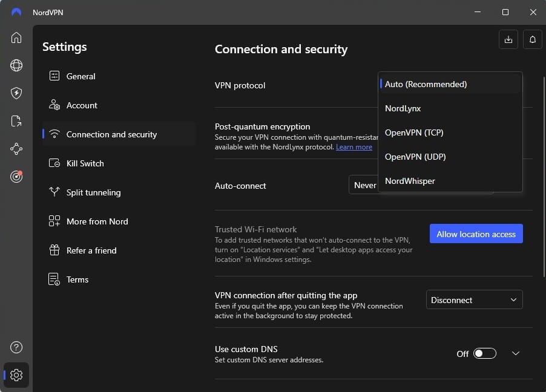Click the download updates icon button
546x392 pixels.
click(x=508, y=39)
